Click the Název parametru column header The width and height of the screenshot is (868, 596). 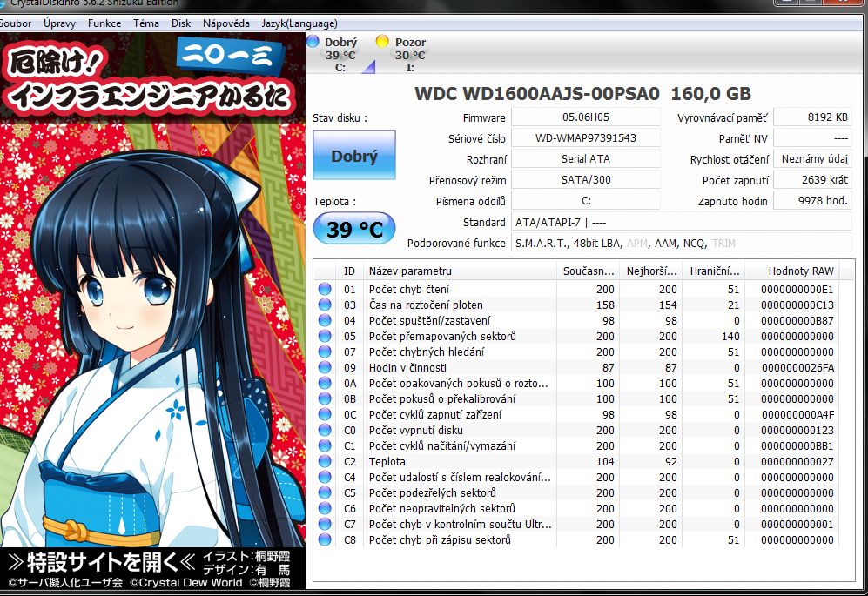(x=460, y=271)
